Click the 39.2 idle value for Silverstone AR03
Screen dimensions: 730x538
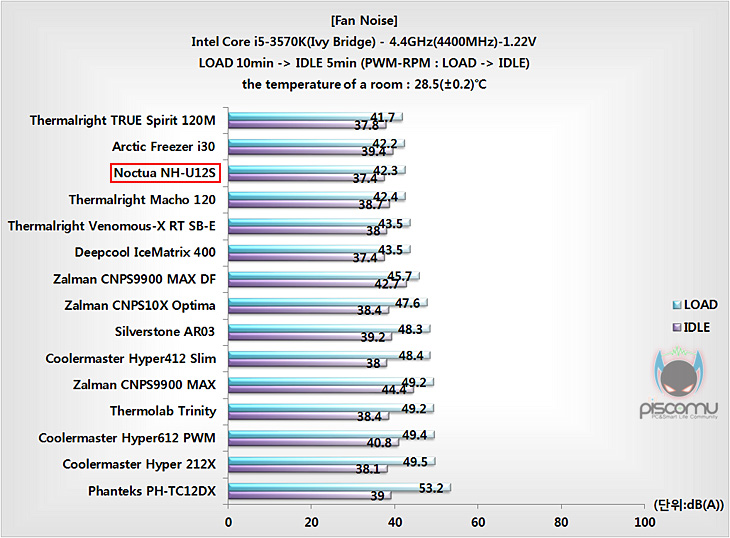373,337
